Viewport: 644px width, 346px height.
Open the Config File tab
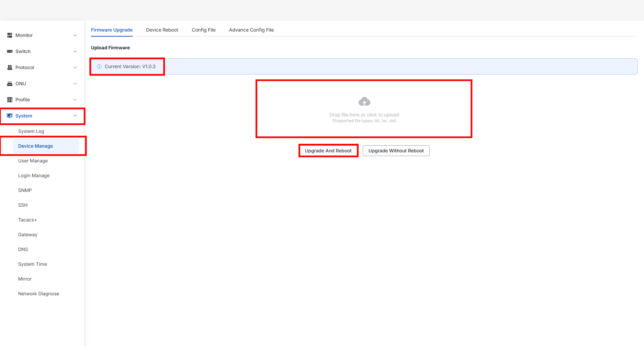(203, 30)
